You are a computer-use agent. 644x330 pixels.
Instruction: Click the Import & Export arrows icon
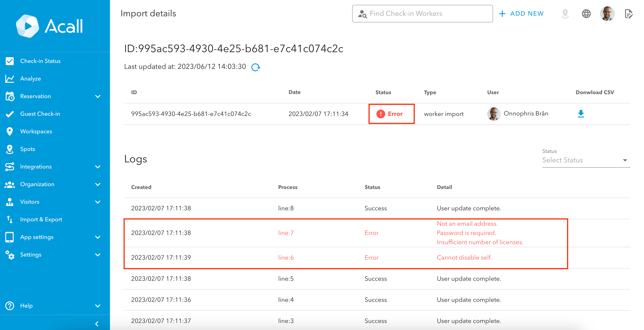tap(10, 219)
